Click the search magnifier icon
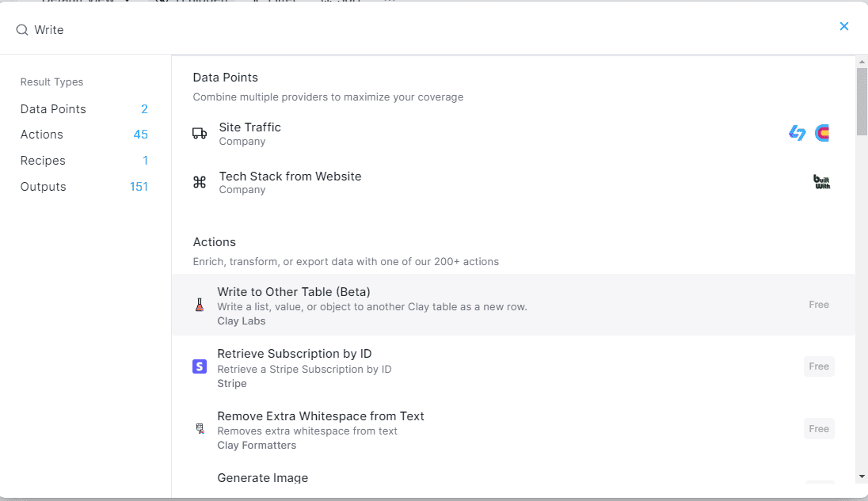Screen dimensions: 868x501 point(21,30)
